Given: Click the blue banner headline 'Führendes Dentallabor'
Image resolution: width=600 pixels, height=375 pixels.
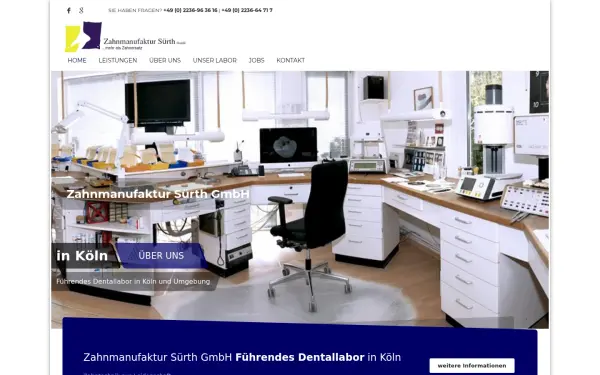Looking at the screenshot, I should pyautogui.click(x=300, y=357).
